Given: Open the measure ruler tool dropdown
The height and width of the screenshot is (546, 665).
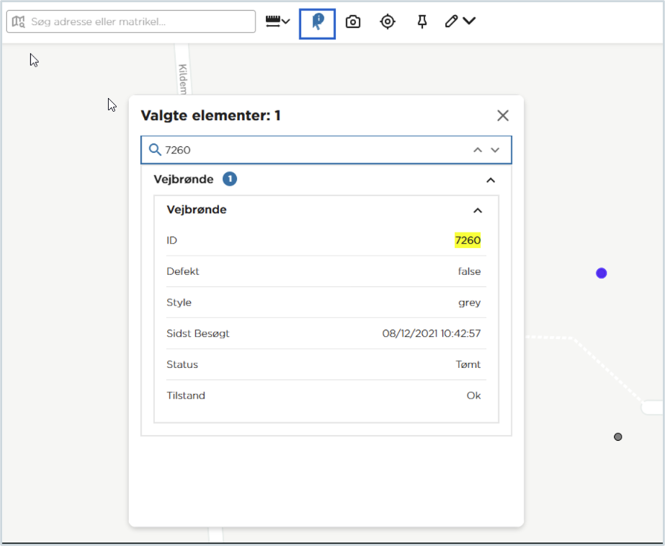Looking at the screenshot, I should coord(278,21).
